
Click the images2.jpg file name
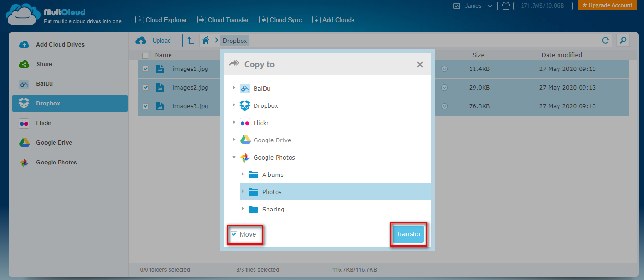point(190,88)
